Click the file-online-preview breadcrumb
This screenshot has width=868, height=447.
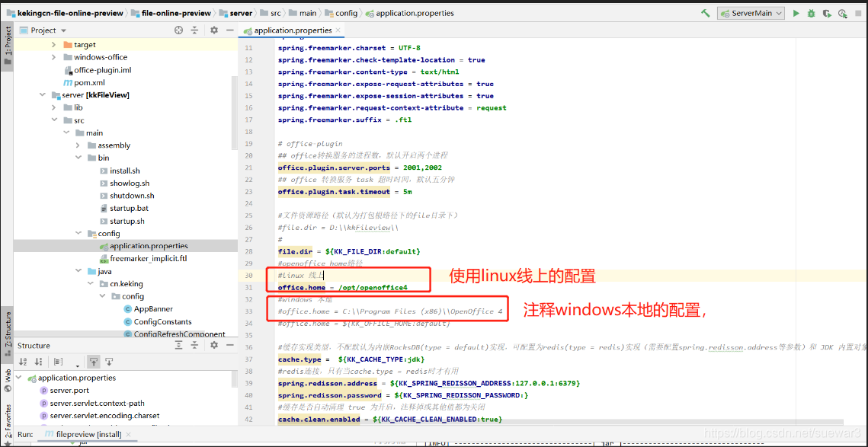point(171,13)
